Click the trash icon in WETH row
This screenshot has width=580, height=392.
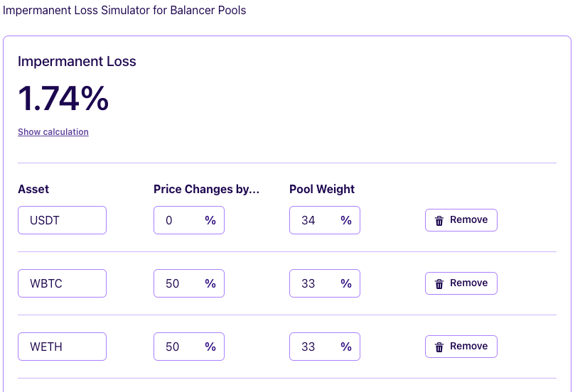pos(439,347)
